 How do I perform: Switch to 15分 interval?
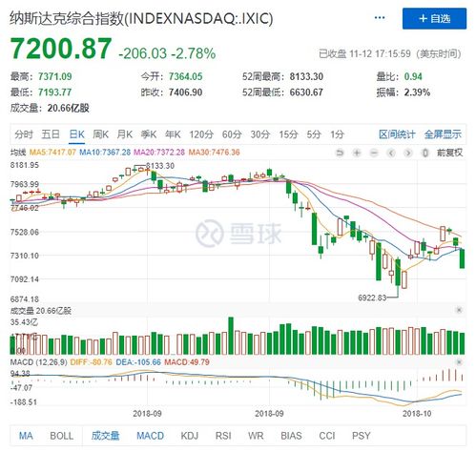[288, 134]
